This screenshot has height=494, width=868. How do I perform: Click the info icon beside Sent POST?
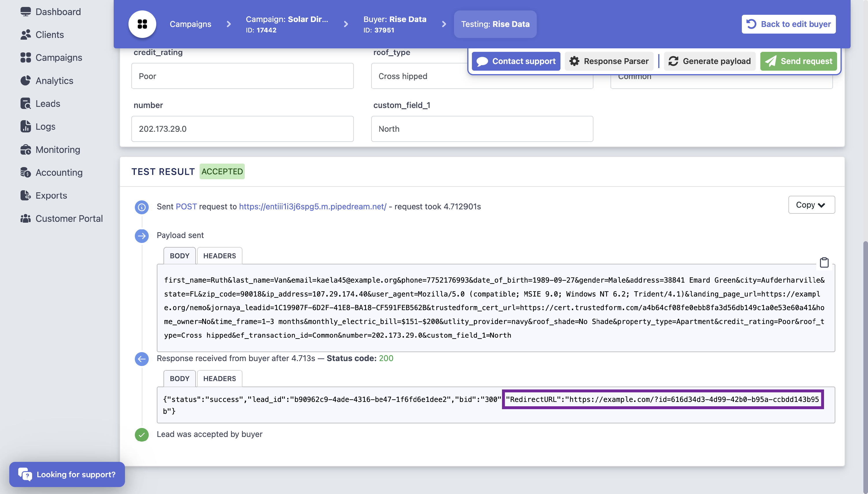click(x=142, y=207)
